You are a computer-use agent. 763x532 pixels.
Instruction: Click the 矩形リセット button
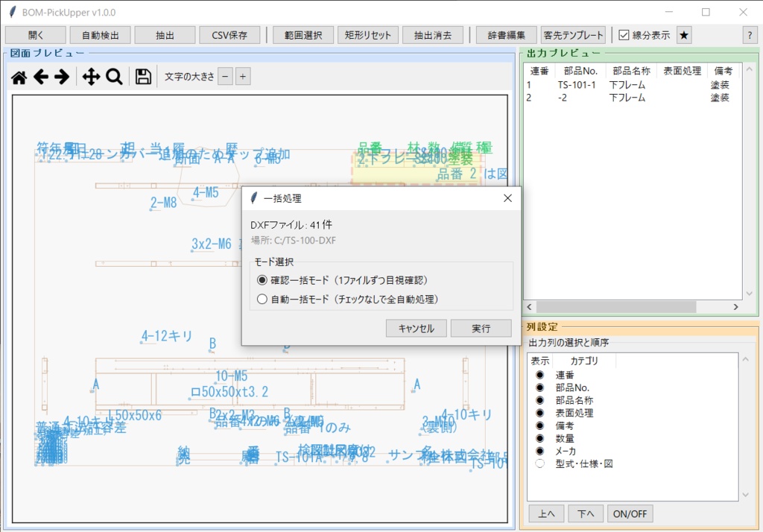pos(368,35)
